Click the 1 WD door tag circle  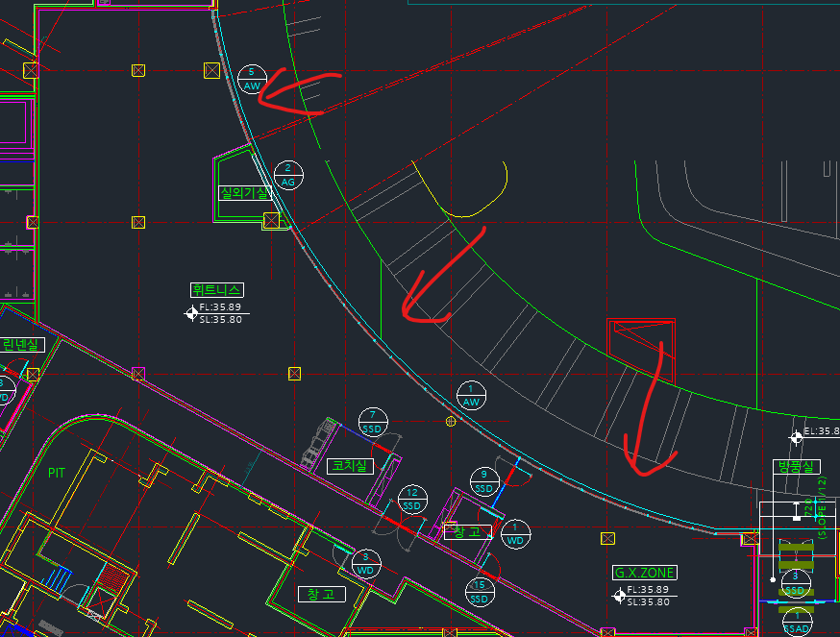[516, 532]
